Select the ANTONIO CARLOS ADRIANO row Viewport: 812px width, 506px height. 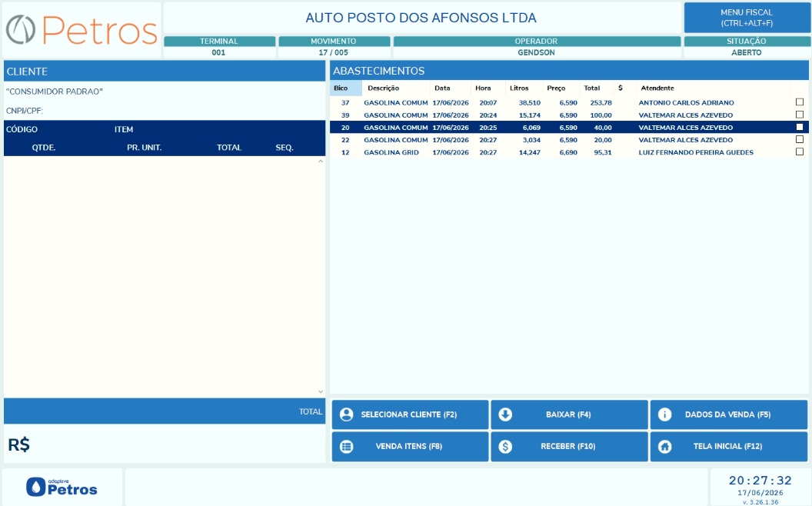click(569, 102)
